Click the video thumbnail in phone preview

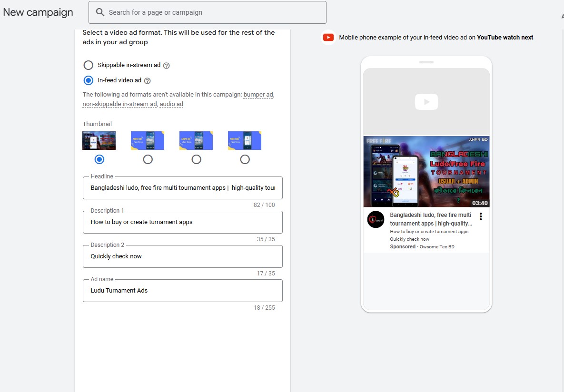426,172
